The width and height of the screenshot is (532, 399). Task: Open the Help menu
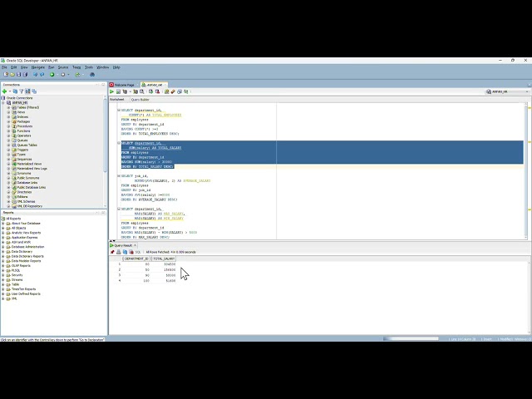pyautogui.click(x=116, y=67)
